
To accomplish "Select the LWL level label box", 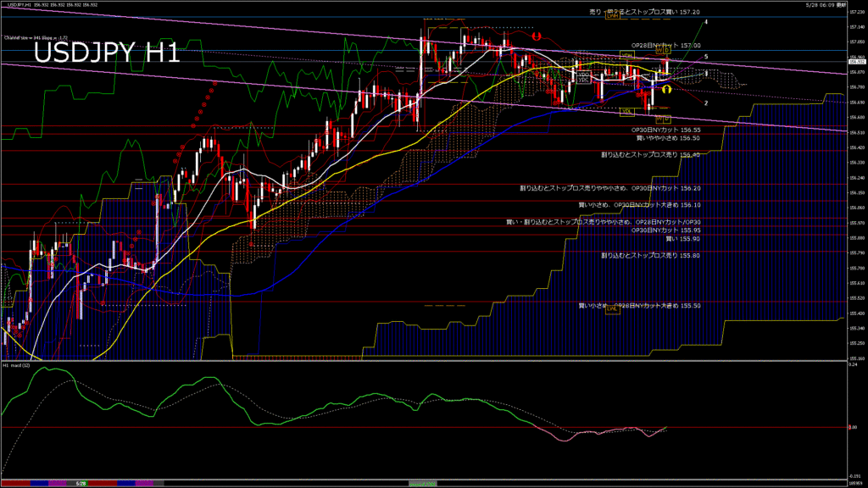I will pyautogui.click(x=612, y=309).
